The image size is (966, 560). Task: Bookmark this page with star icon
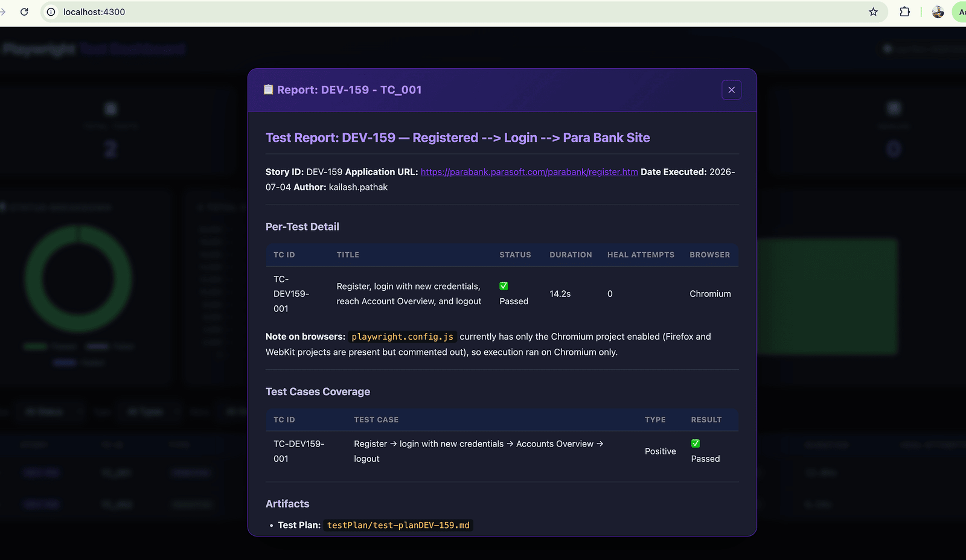pyautogui.click(x=873, y=11)
